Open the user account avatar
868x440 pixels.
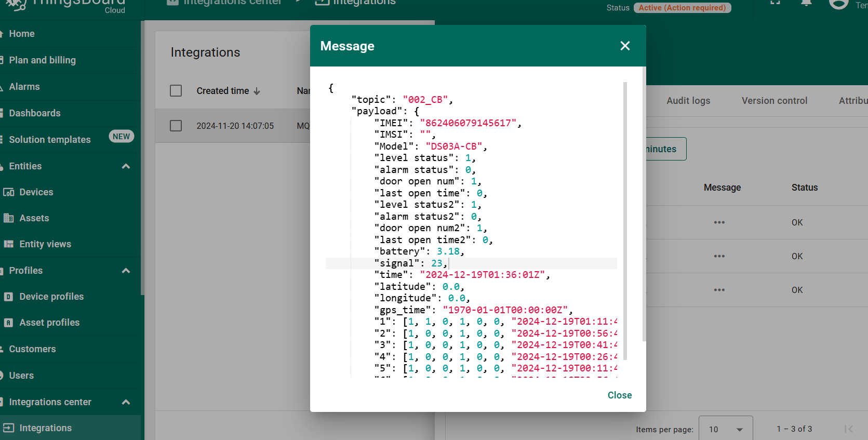(838, 4)
